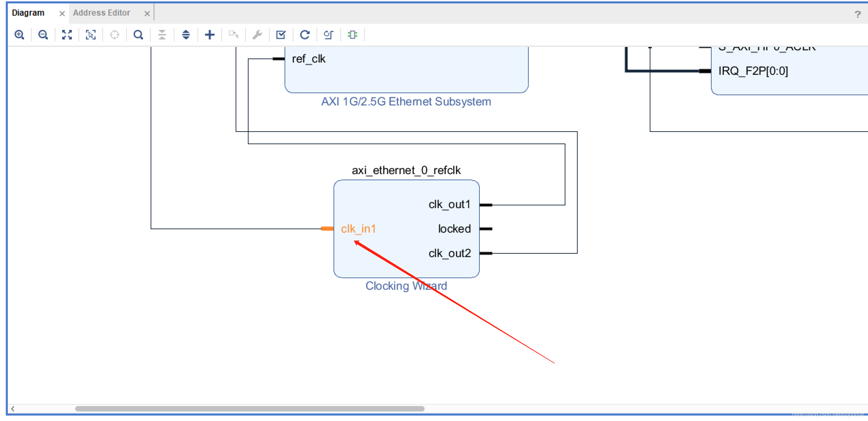Click the Collapse All icon
This screenshot has width=868, height=421.
click(162, 35)
